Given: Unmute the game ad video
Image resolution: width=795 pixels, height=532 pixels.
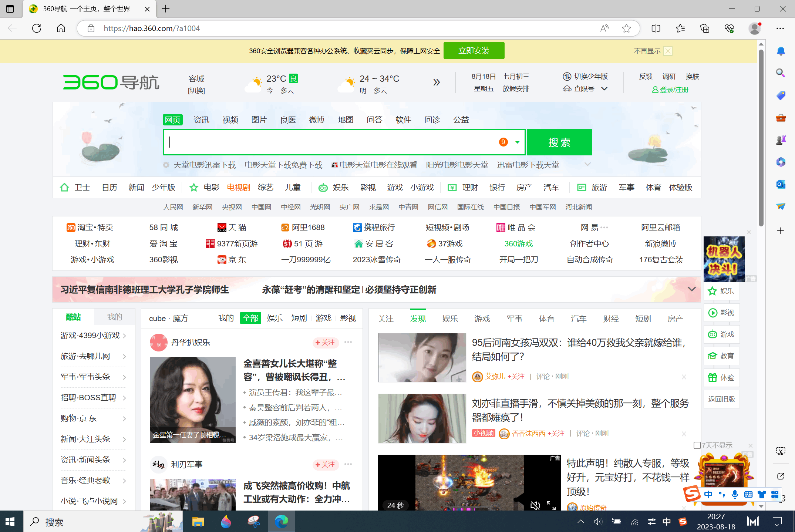Looking at the screenshot, I should click(x=535, y=505).
